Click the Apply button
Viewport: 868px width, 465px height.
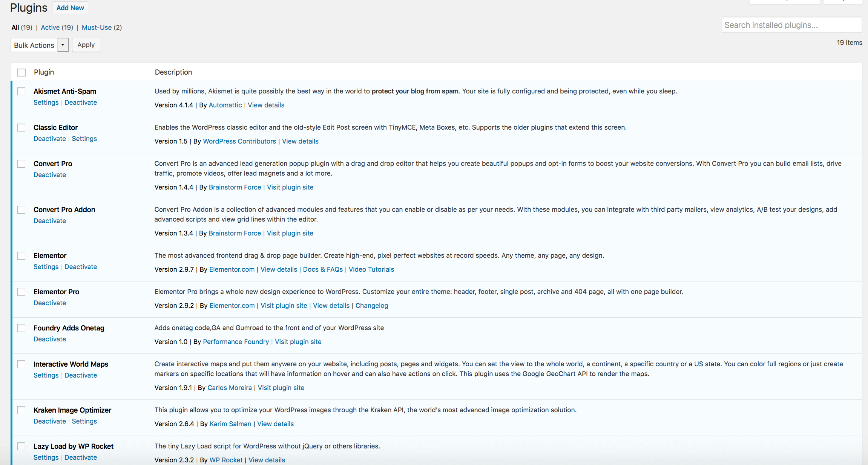pyautogui.click(x=86, y=45)
